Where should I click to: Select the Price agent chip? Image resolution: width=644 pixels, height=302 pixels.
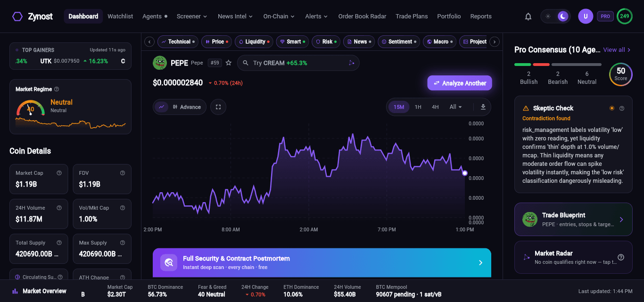(217, 42)
